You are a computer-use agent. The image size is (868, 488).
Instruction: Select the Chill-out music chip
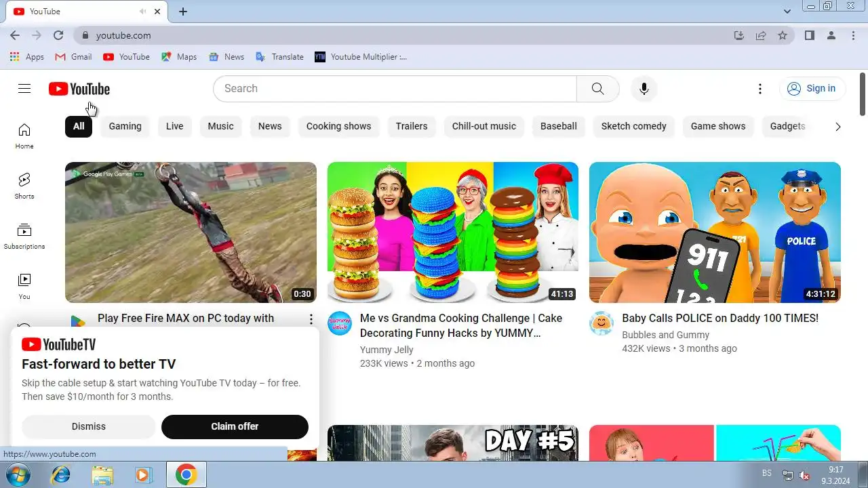tap(484, 126)
